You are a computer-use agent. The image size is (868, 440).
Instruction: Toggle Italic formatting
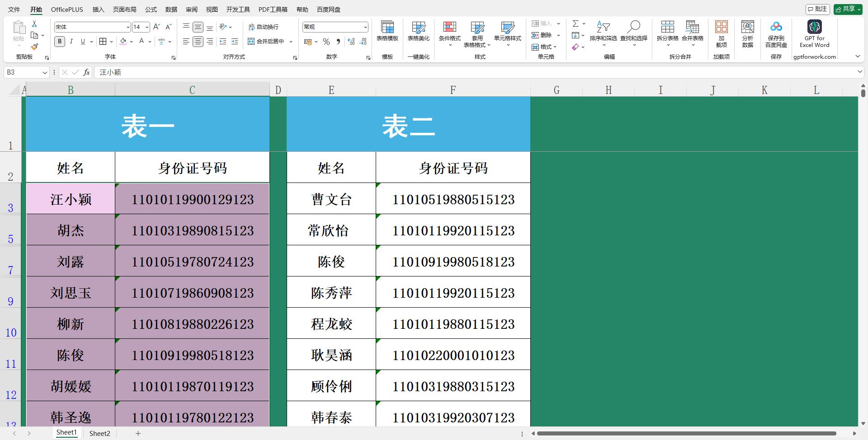point(71,42)
